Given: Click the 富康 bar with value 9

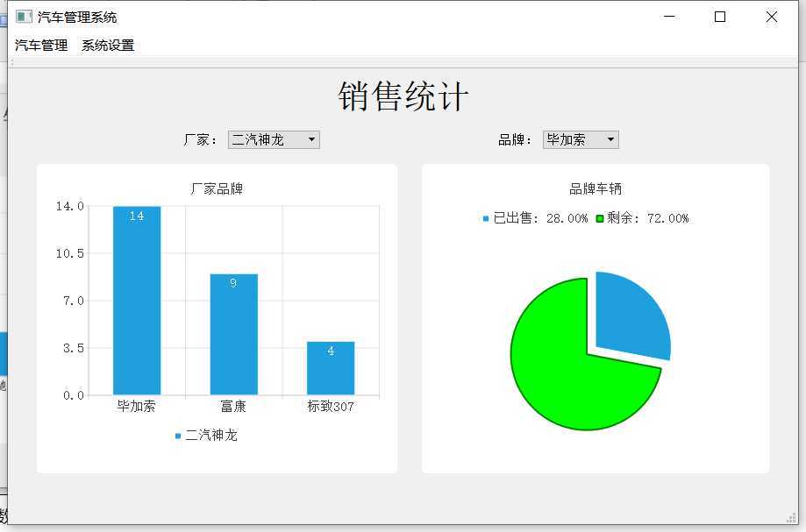Looking at the screenshot, I should 234,334.
